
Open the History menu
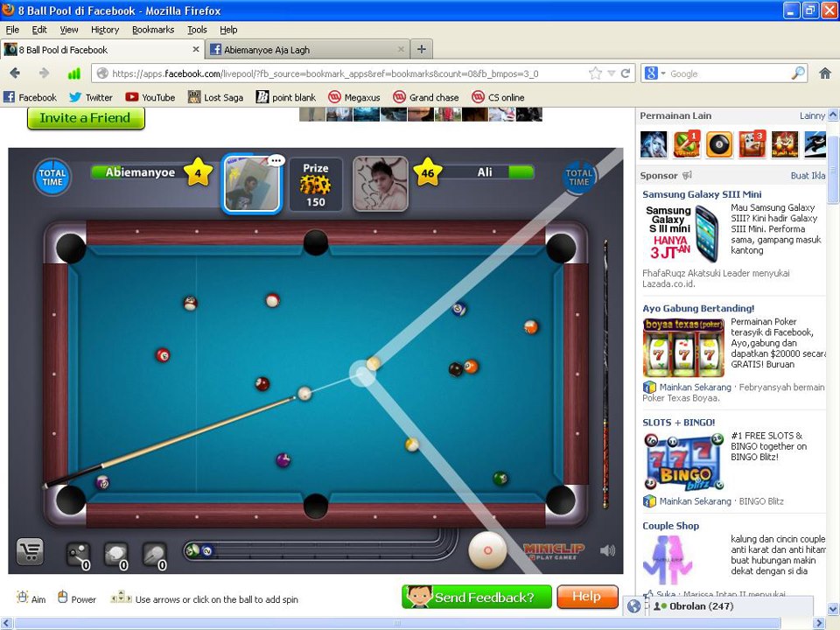(105, 30)
